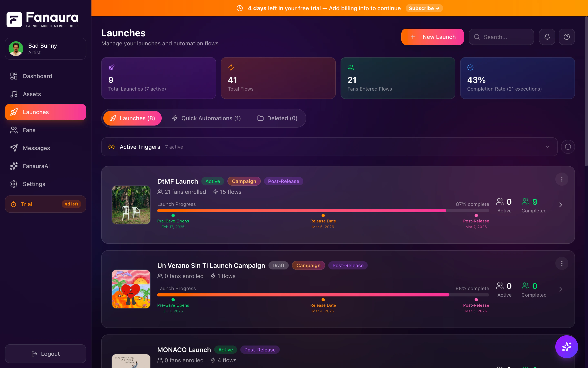Image resolution: width=588 pixels, height=368 pixels.
Task: Expand the Active Triggers panel chevron
Action: pyautogui.click(x=547, y=147)
